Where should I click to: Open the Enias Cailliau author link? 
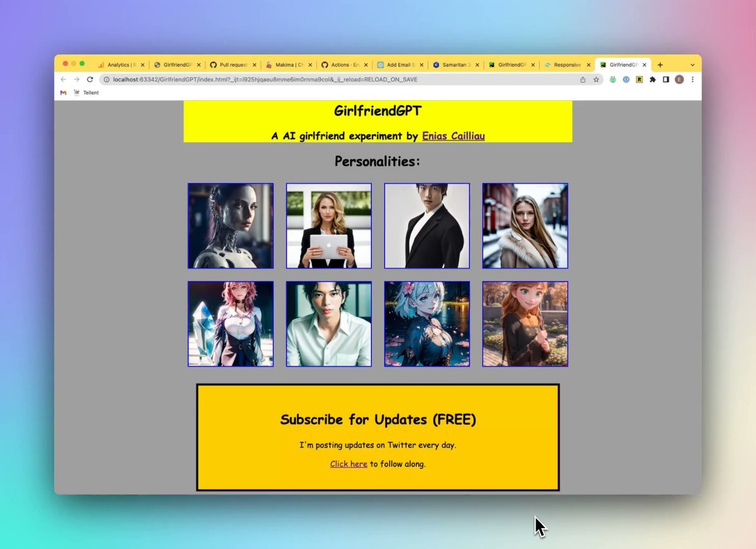click(x=453, y=136)
